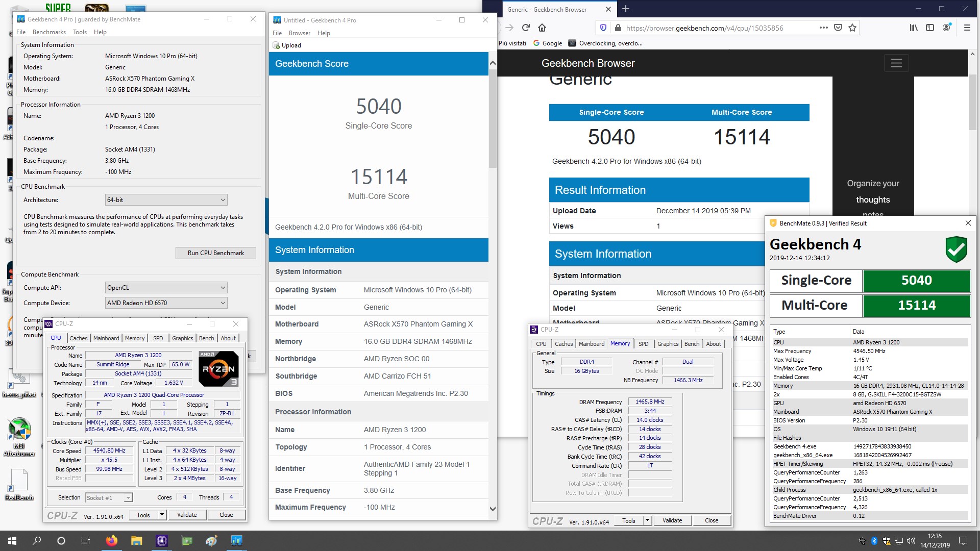980x551 pixels.
Task: Open File Explorer from taskbar
Action: pos(136,541)
